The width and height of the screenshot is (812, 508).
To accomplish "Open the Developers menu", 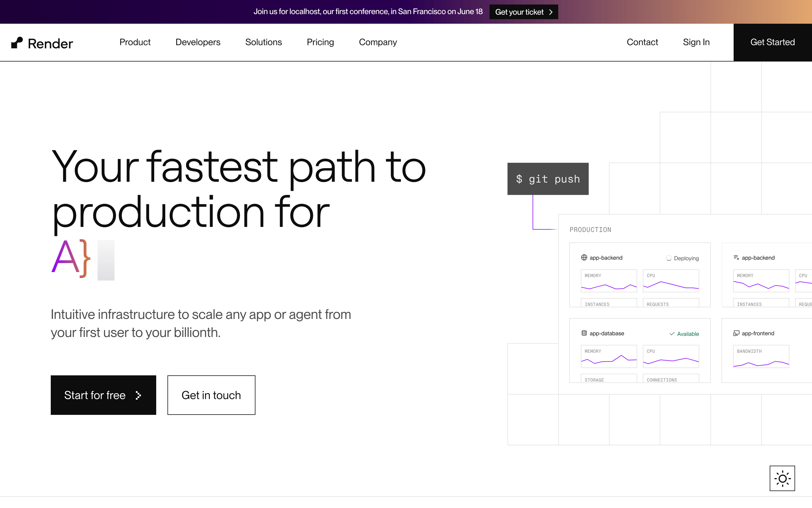I will (x=198, y=42).
